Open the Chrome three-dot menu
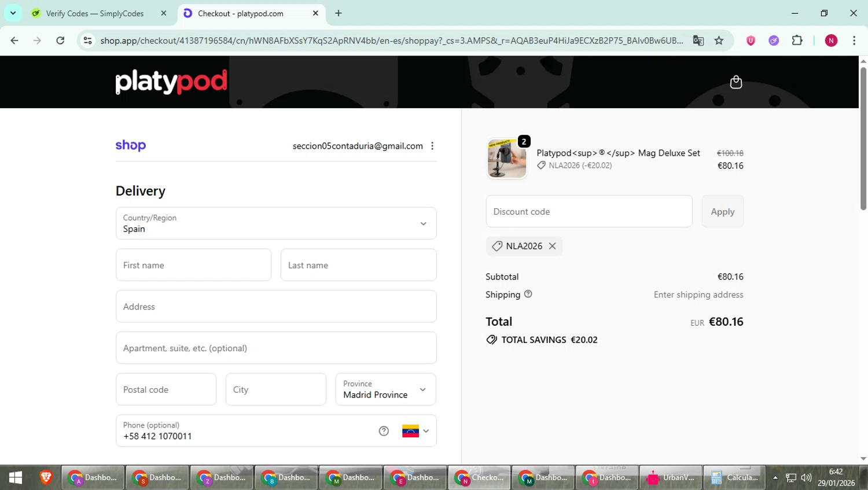The height and width of the screenshot is (490, 868). [x=854, y=40]
